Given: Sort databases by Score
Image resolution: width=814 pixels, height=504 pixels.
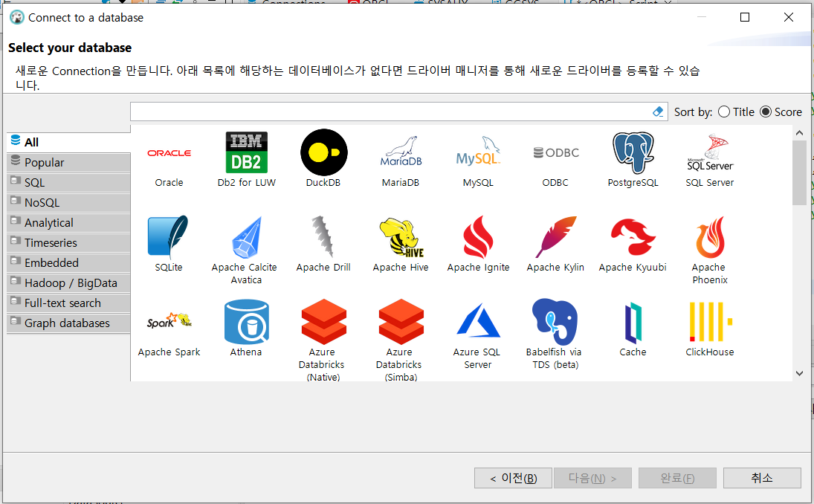Looking at the screenshot, I should coord(781,112).
